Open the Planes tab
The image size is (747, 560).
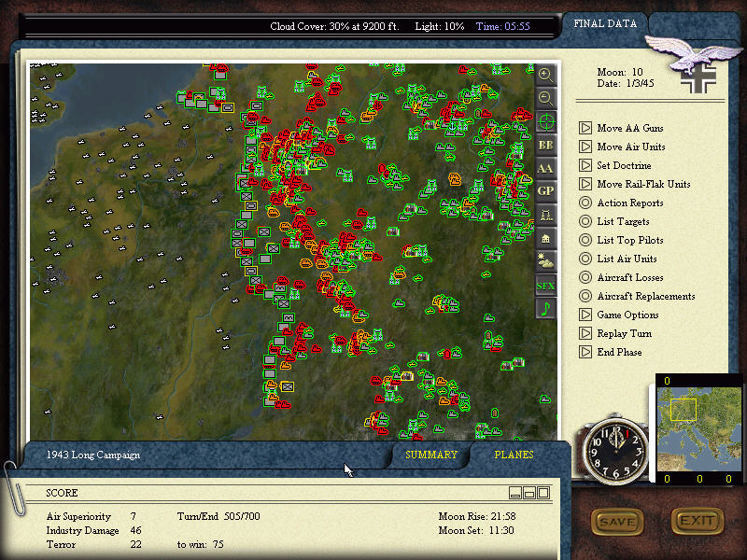(514, 455)
